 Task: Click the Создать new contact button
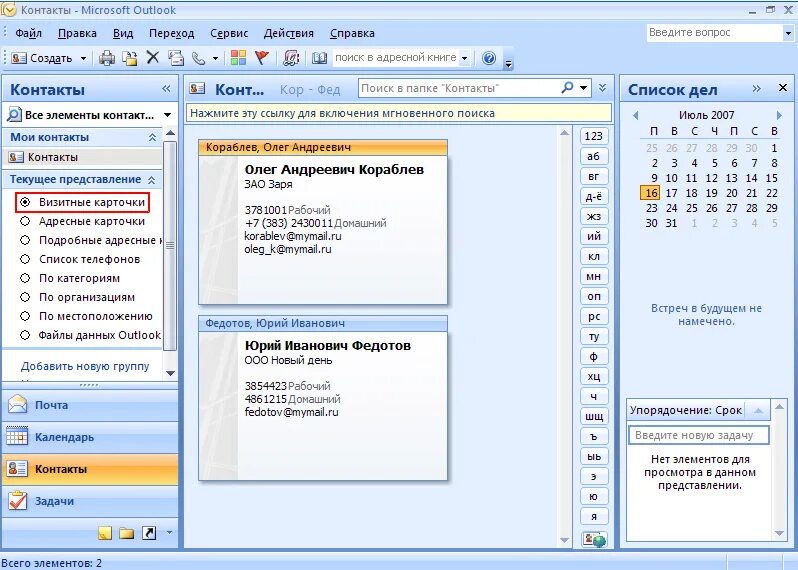pos(42,58)
